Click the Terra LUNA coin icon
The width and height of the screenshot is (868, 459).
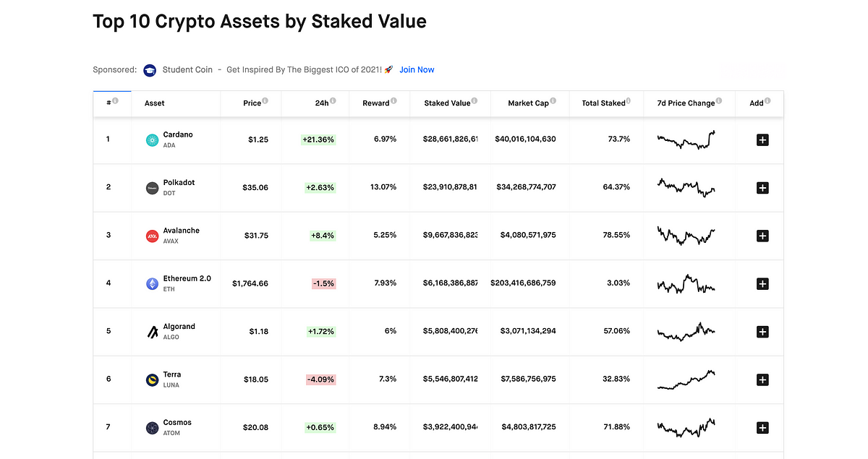click(x=152, y=379)
